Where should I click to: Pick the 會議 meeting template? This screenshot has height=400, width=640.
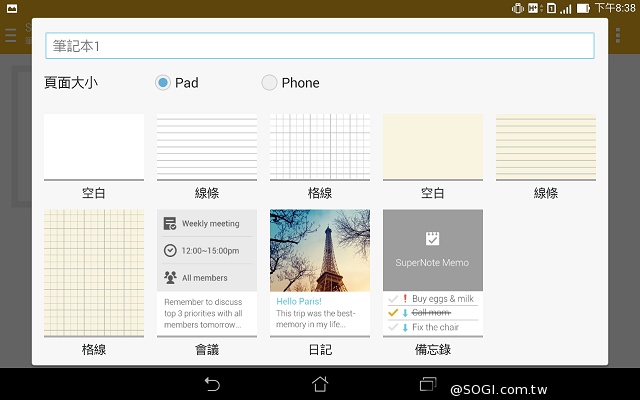(x=207, y=273)
